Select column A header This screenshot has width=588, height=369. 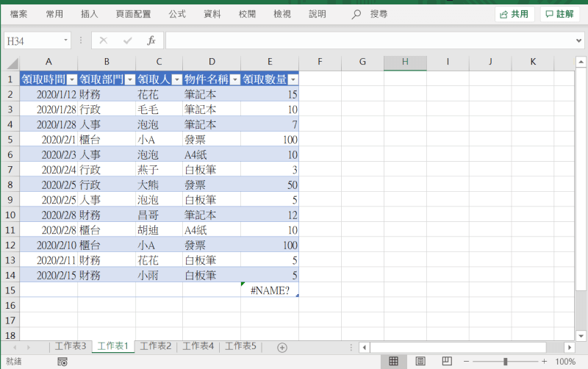[x=49, y=62]
